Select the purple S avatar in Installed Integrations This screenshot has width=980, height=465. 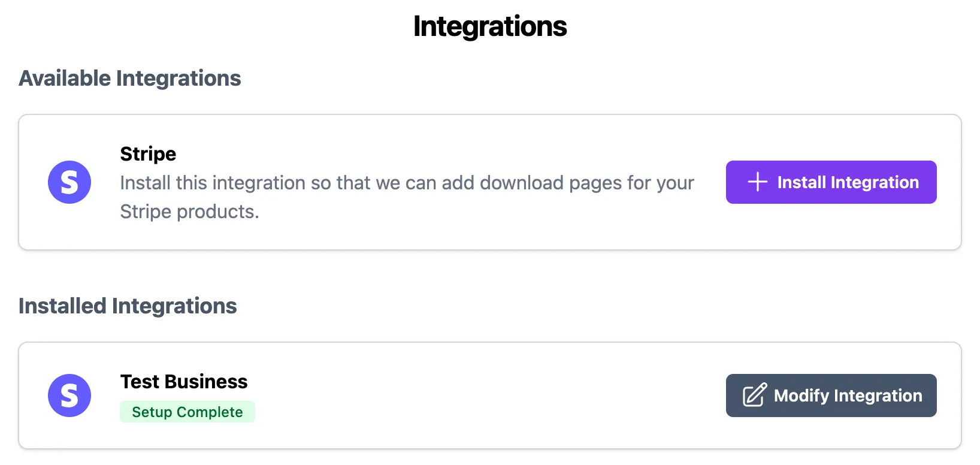69,395
